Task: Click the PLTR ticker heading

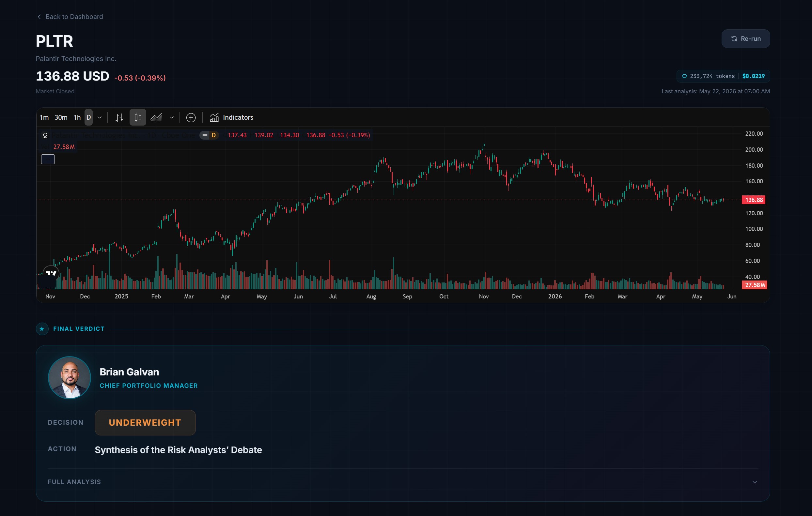Action: tap(54, 41)
